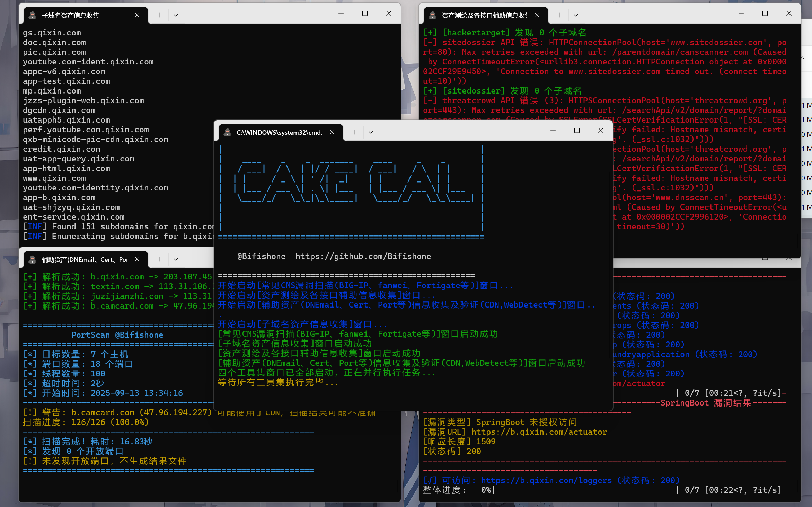Close the cmd window

coord(601,130)
